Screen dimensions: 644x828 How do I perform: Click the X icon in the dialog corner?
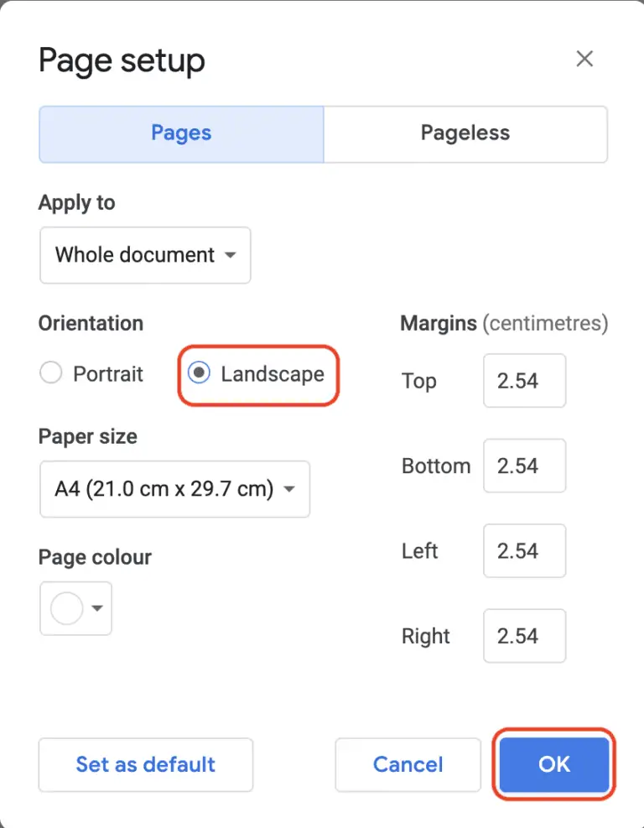point(584,59)
